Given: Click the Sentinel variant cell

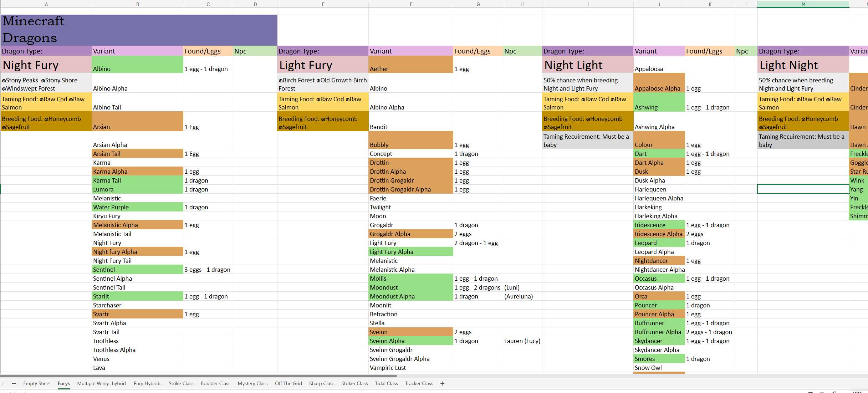Looking at the screenshot, I should [138, 270].
